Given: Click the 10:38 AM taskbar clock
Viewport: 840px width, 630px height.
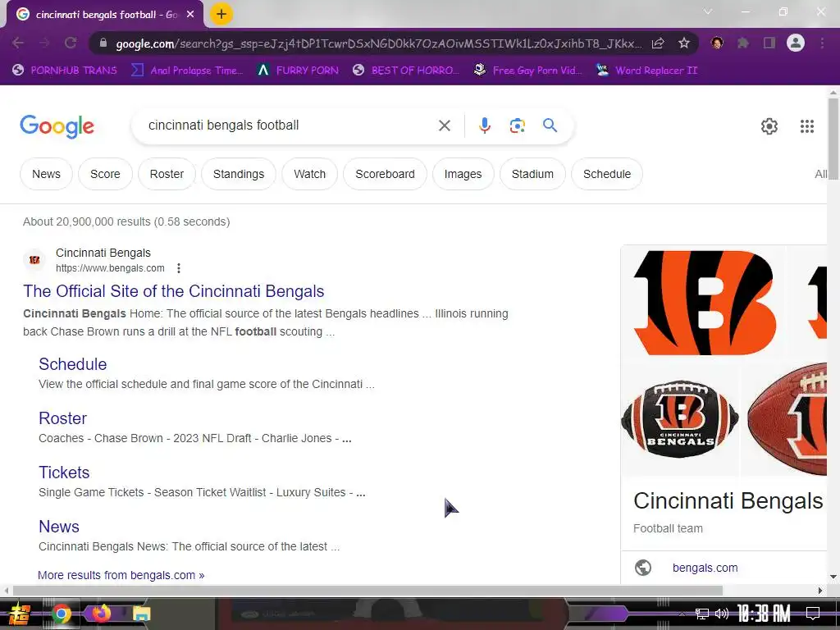Looking at the screenshot, I should coord(764,614).
